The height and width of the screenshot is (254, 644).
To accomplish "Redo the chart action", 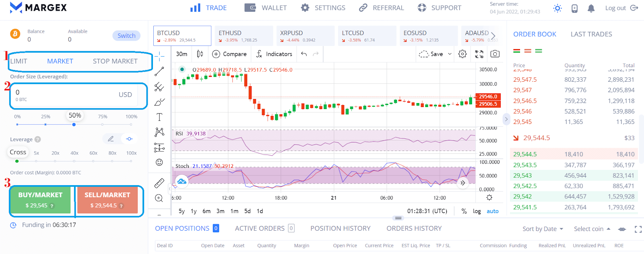I will click(x=316, y=54).
